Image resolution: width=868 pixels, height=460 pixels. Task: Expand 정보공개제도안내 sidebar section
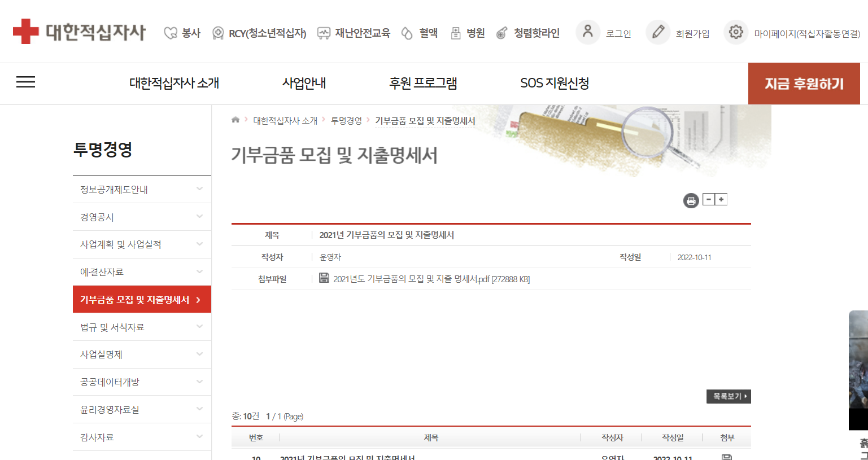coord(199,189)
